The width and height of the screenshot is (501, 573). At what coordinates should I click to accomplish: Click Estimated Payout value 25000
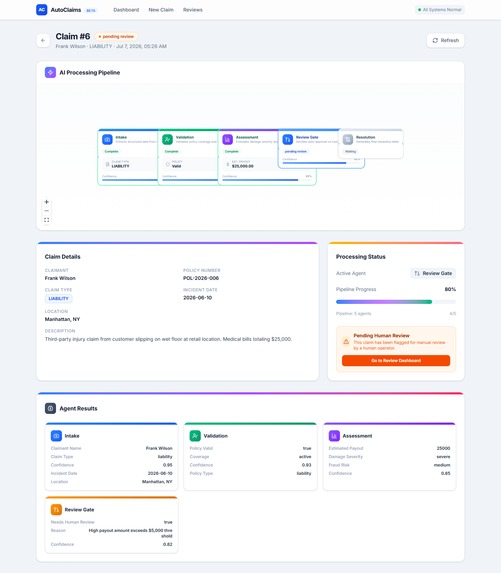pos(443,448)
